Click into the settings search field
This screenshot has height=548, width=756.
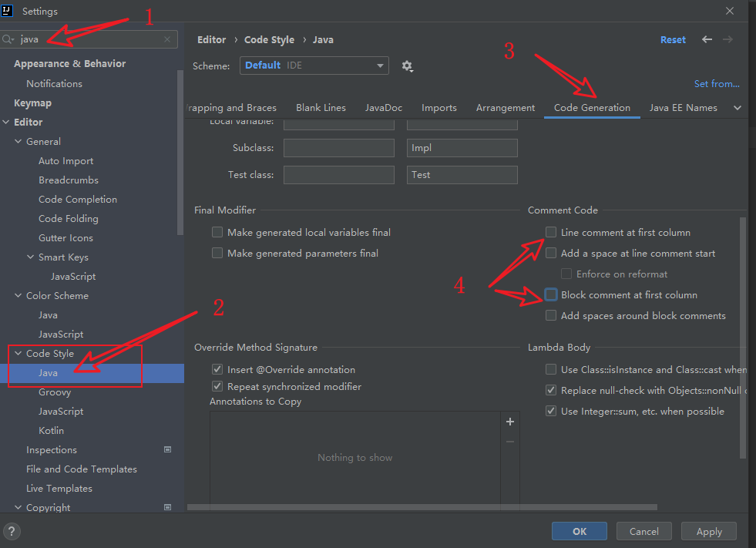(x=89, y=39)
